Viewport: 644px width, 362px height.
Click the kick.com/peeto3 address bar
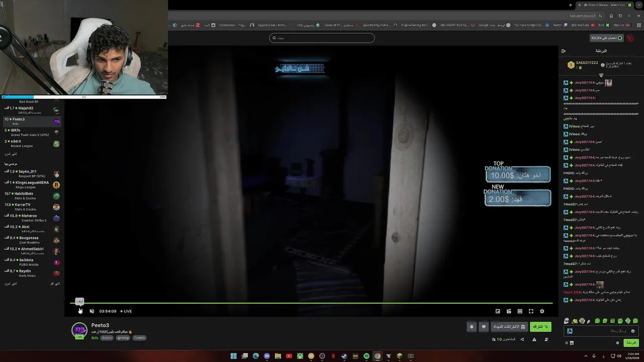[x=583, y=16]
